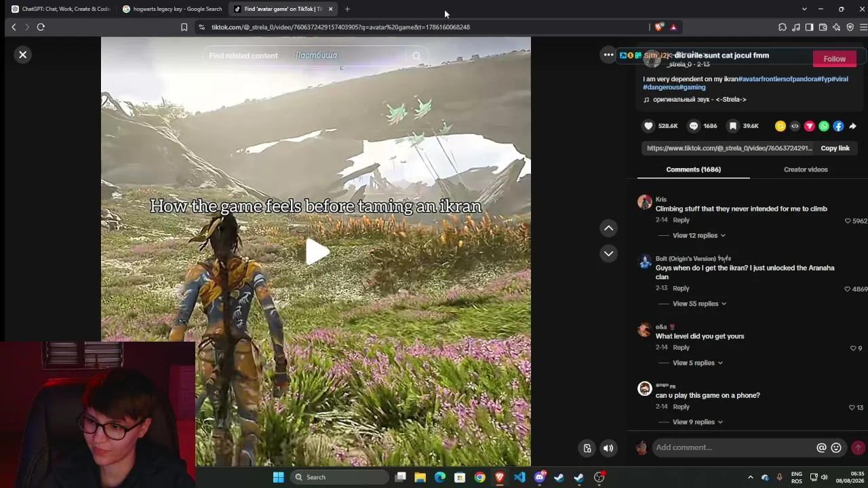Like the Aranaha clan comment
Screen dimensions: 868x488
tap(848, 289)
